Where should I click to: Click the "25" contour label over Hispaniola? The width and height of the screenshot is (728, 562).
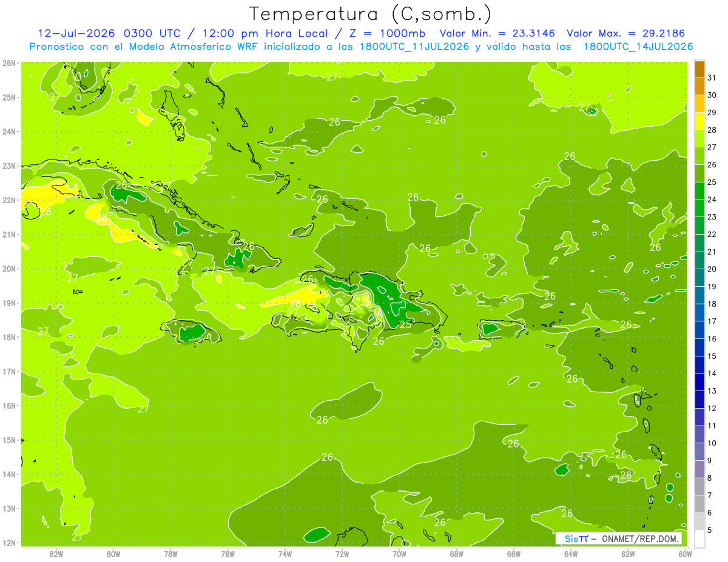(405, 325)
